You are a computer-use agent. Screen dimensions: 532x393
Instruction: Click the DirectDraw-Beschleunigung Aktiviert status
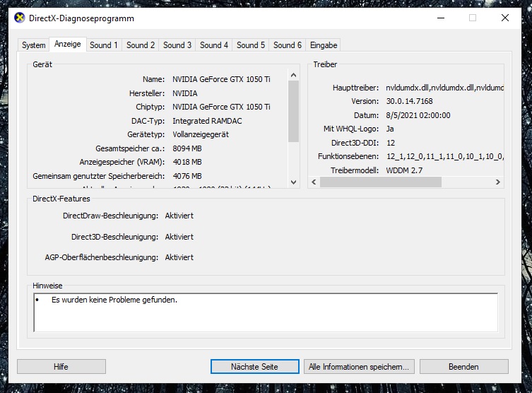pyautogui.click(x=179, y=216)
